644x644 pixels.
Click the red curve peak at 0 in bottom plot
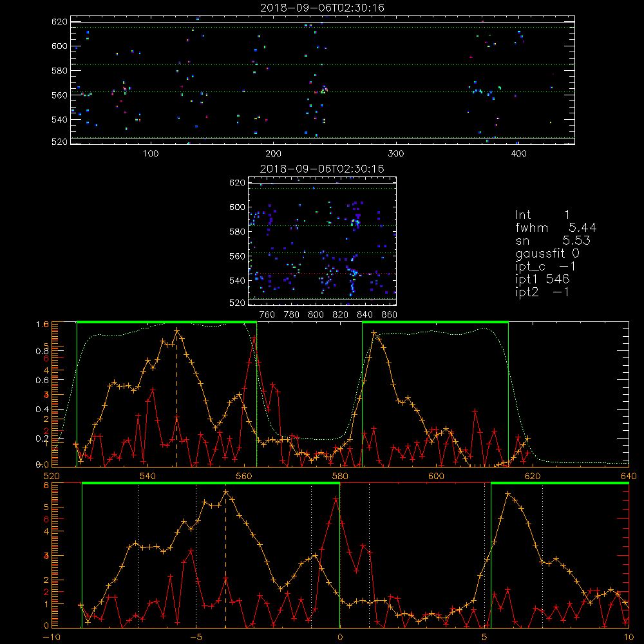(336, 498)
